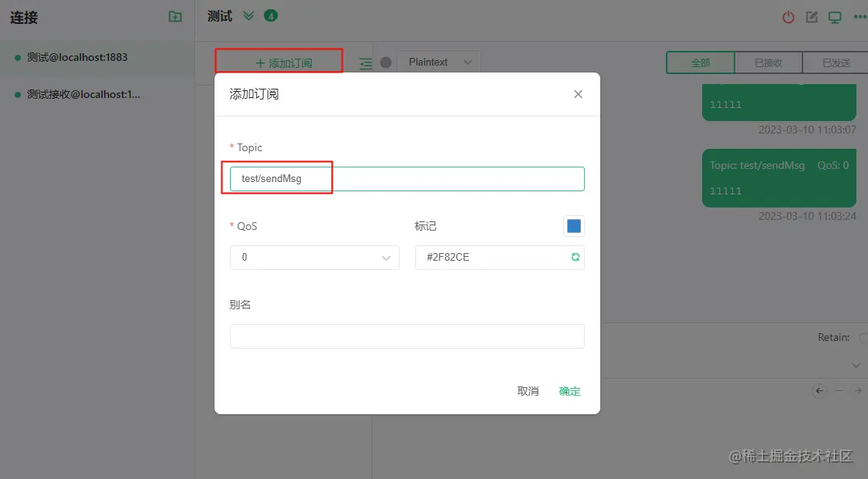868x479 pixels.
Task: Collapse the subscriptions list icon
Action: (x=366, y=63)
